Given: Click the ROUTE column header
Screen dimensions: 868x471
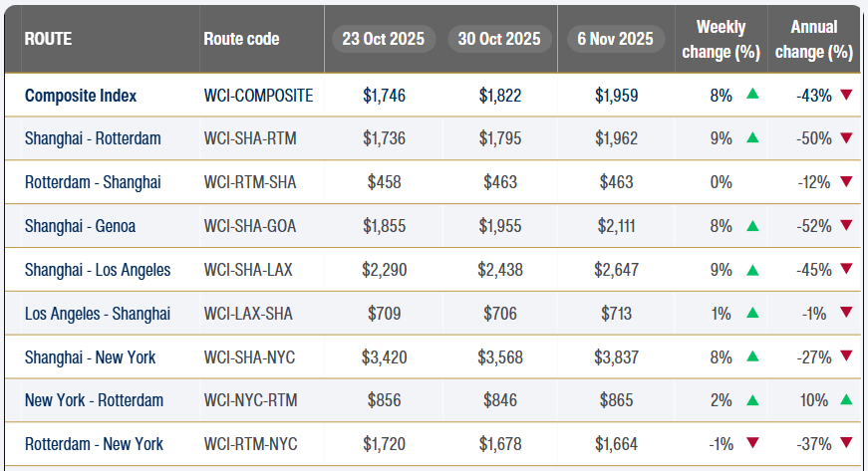Looking at the screenshot, I should 48,39.
